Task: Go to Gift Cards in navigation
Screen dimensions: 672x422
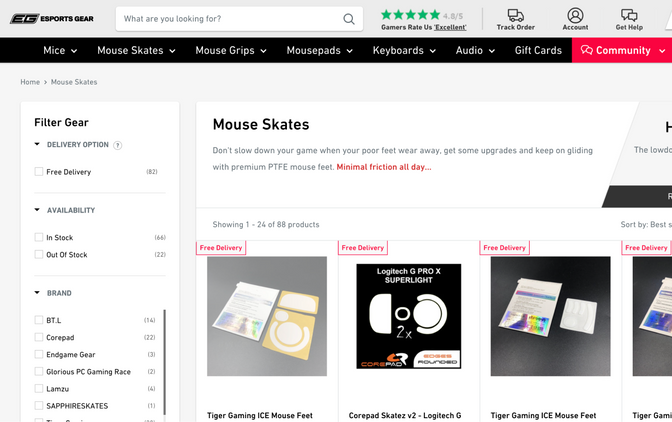Action: (538, 50)
